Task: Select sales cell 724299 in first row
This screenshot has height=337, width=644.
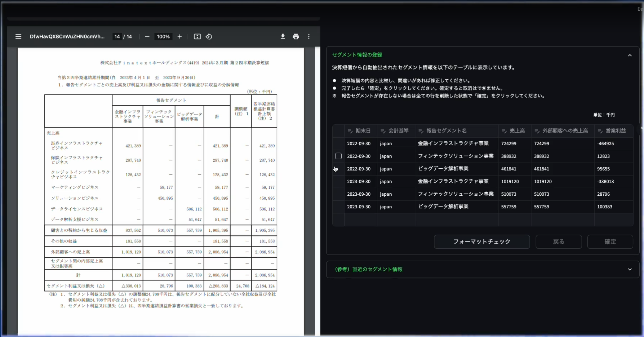Action: tap(515, 143)
